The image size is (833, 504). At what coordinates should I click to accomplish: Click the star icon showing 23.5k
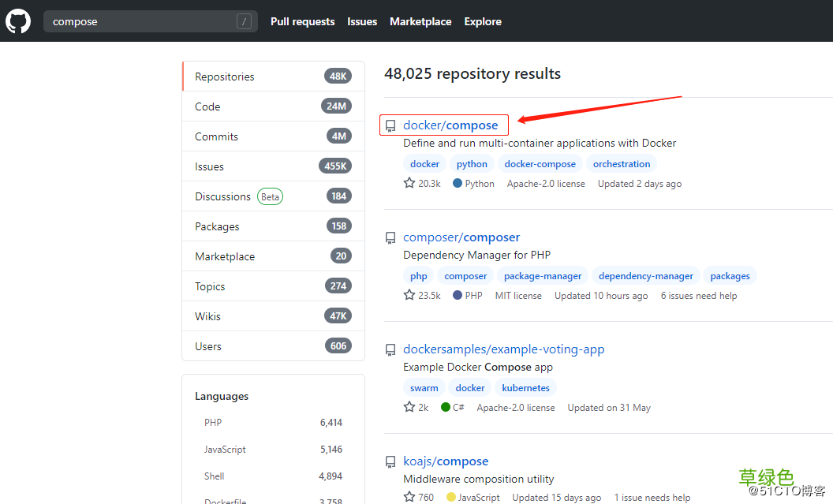[x=409, y=295]
